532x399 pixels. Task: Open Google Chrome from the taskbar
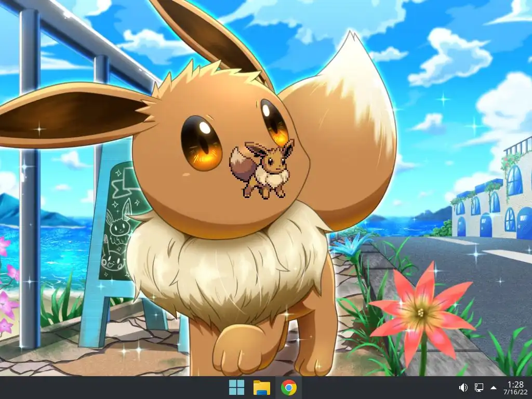coord(288,388)
